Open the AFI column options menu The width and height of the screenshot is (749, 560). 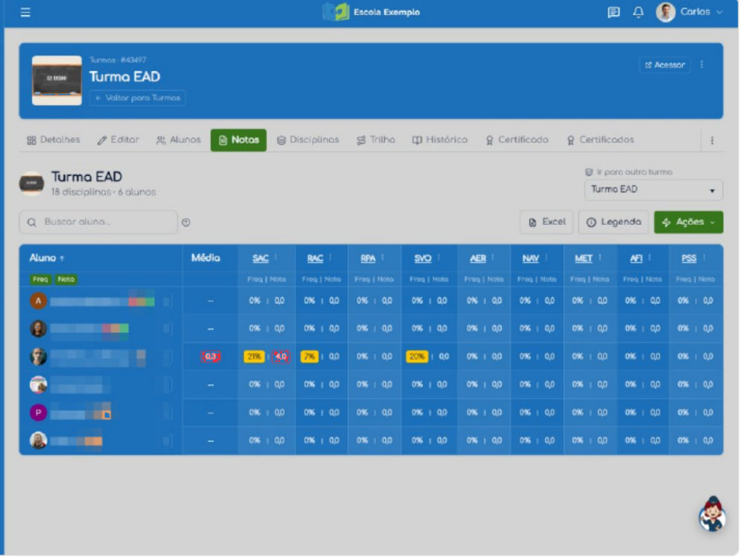pos(649,258)
